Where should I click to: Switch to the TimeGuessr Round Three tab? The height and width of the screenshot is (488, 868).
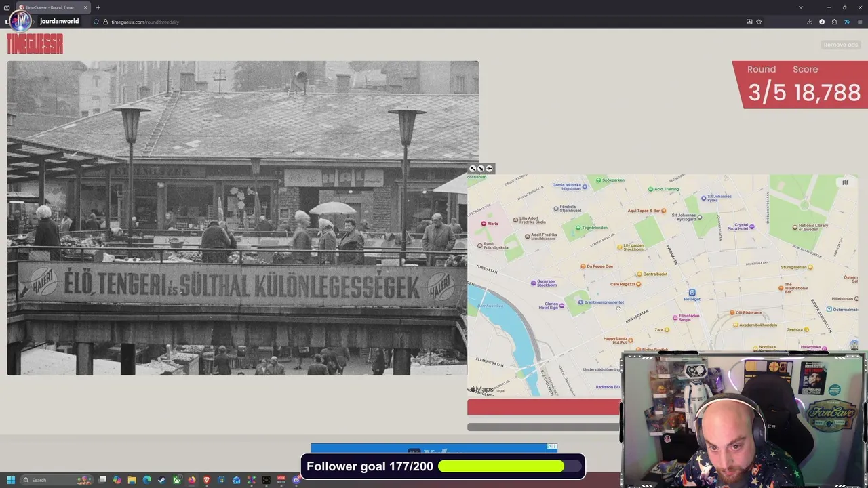coord(54,7)
